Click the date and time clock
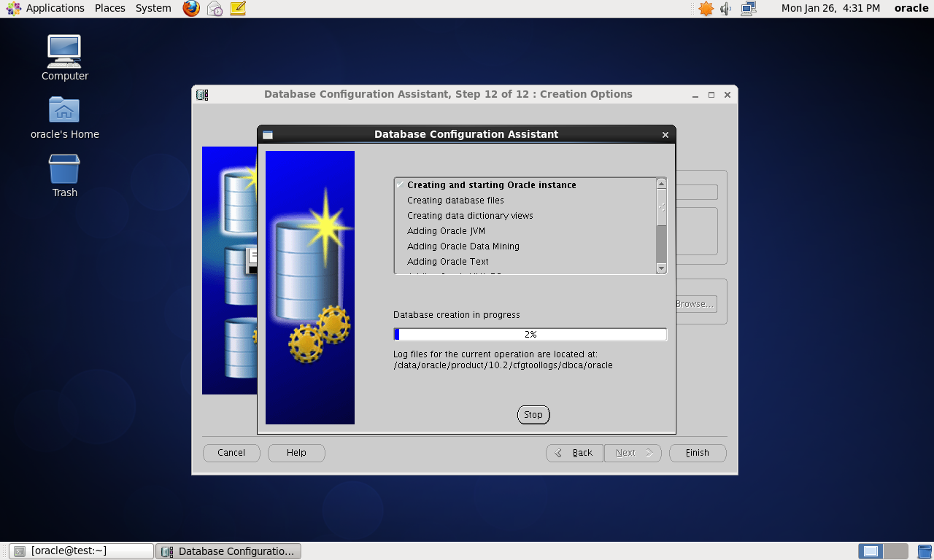934x560 pixels. click(x=831, y=8)
